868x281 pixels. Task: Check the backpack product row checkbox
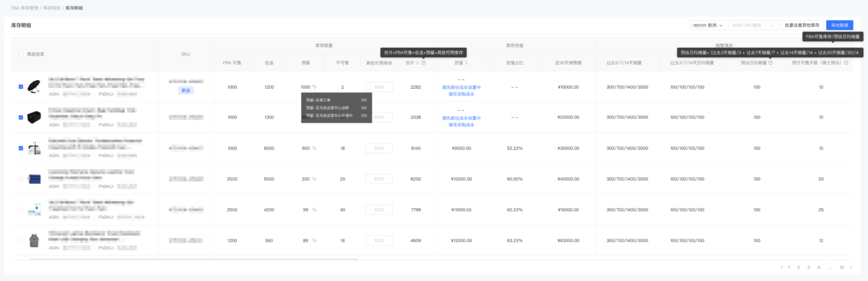coord(21,241)
